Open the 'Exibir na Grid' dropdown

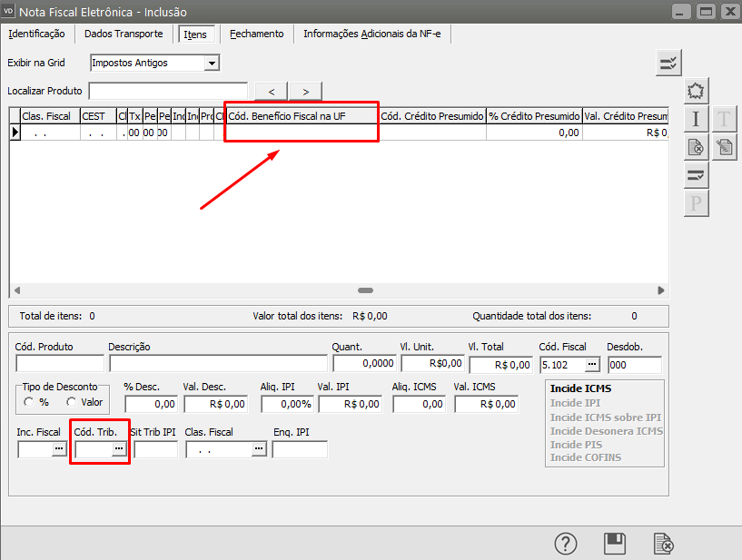pos(212,64)
